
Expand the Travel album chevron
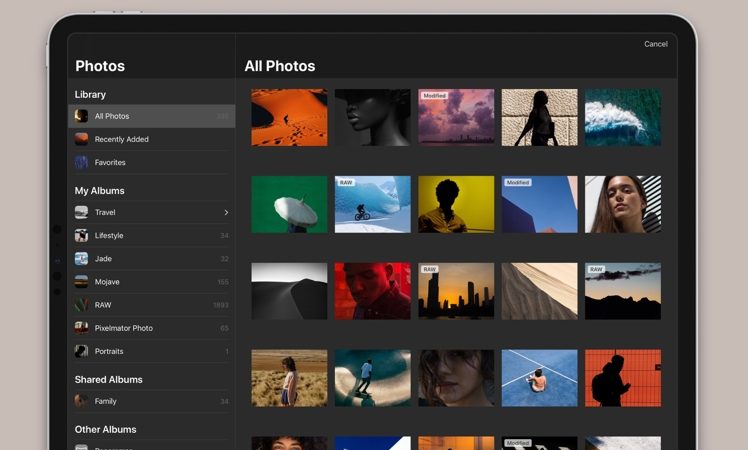point(226,212)
